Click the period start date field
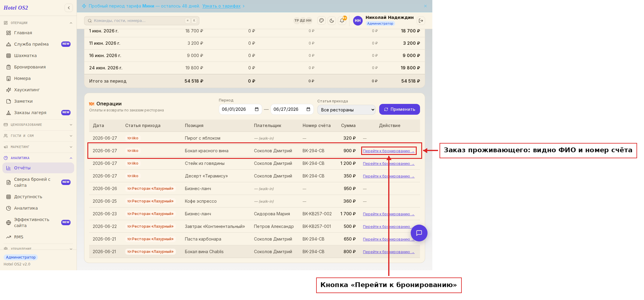The width and height of the screenshot is (644, 300). pos(240,109)
